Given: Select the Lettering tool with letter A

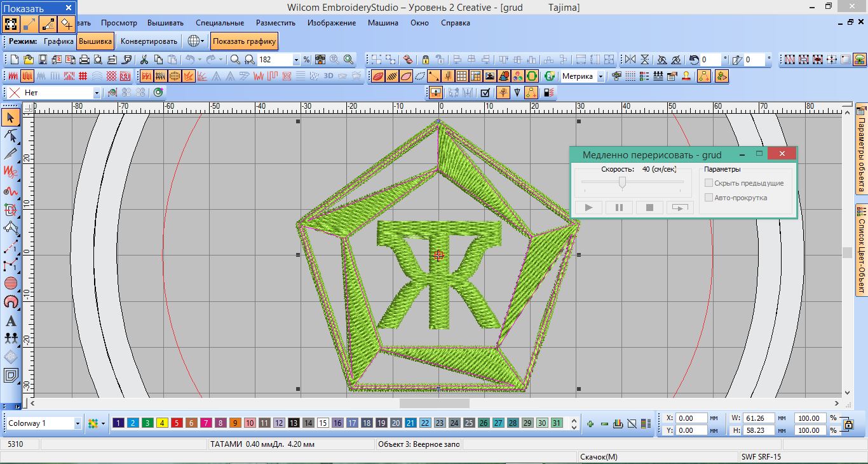Looking at the screenshot, I should point(10,322).
